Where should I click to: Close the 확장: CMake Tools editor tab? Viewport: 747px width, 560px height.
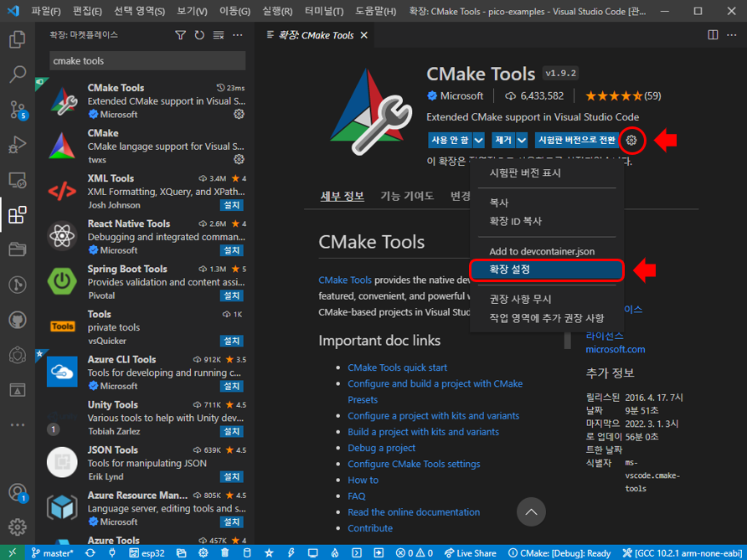pos(364,35)
